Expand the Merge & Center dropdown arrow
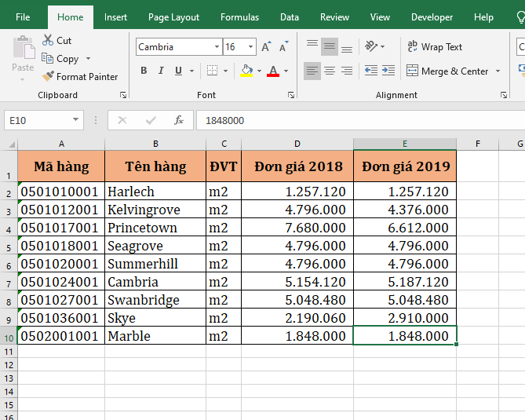This screenshot has width=525, height=420. point(497,71)
